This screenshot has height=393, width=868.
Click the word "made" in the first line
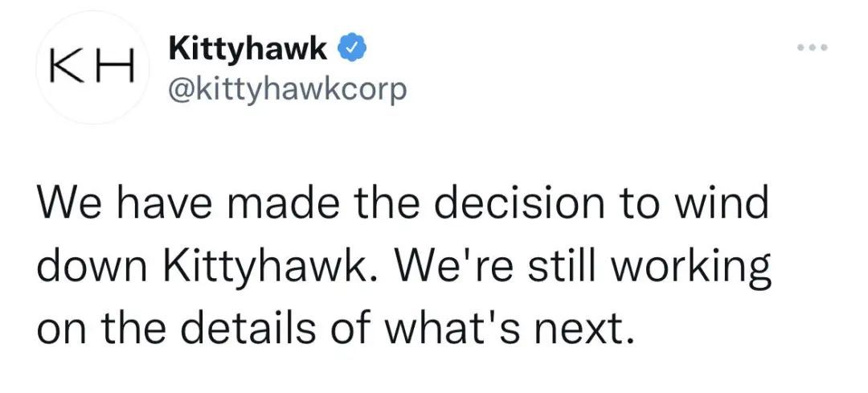click(x=280, y=203)
